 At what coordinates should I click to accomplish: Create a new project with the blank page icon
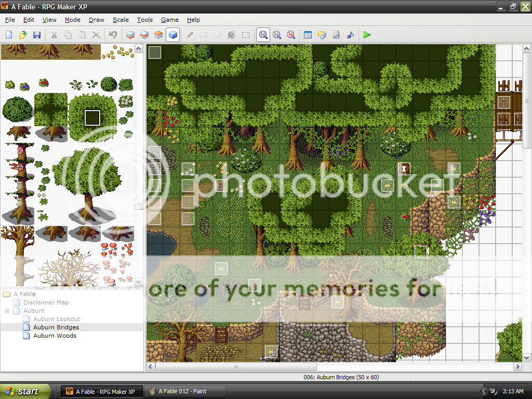click(9, 35)
